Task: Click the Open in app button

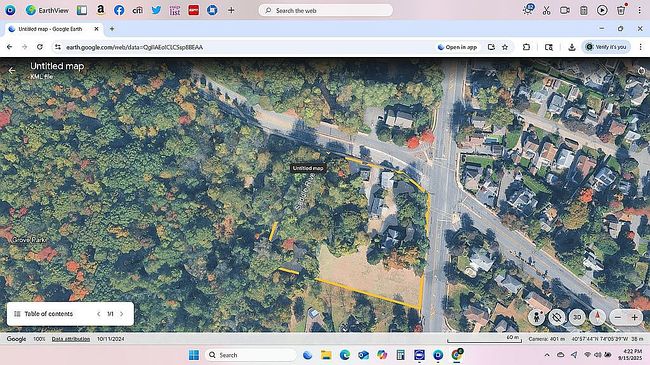Action: [x=457, y=47]
